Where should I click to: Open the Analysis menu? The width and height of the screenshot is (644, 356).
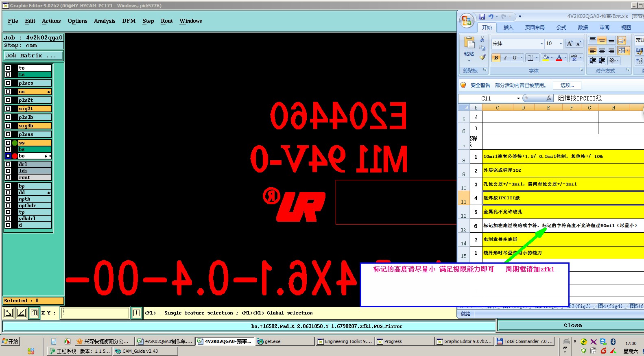click(105, 21)
